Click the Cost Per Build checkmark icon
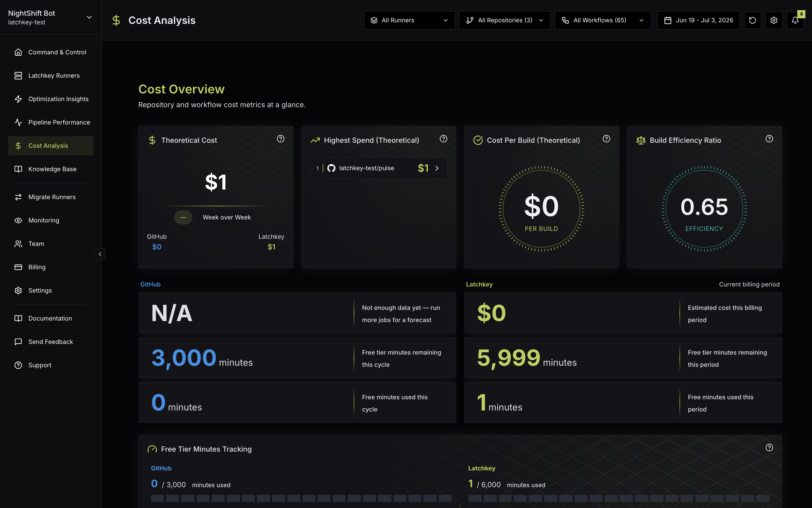 478,140
